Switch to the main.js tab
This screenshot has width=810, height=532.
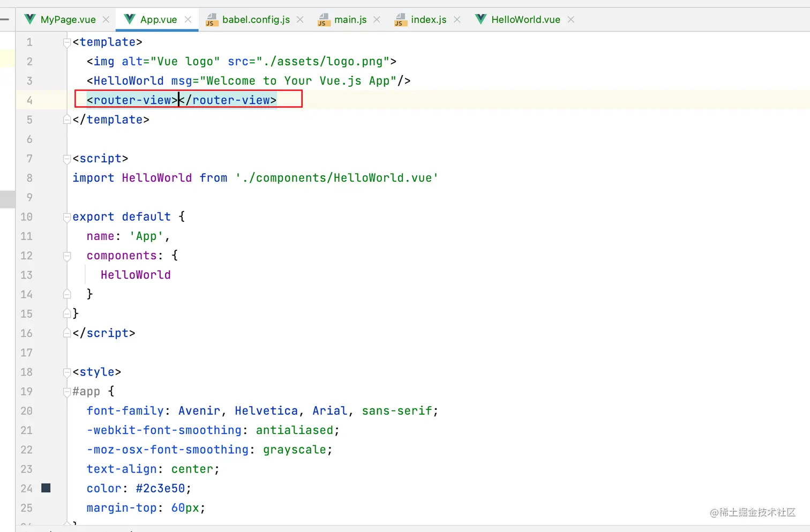point(350,20)
